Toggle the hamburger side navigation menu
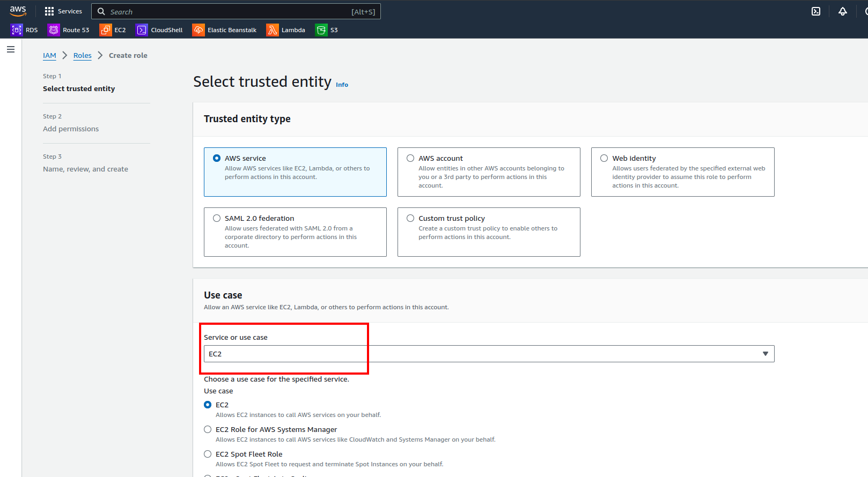868x477 pixels. [x=11, y=49]
